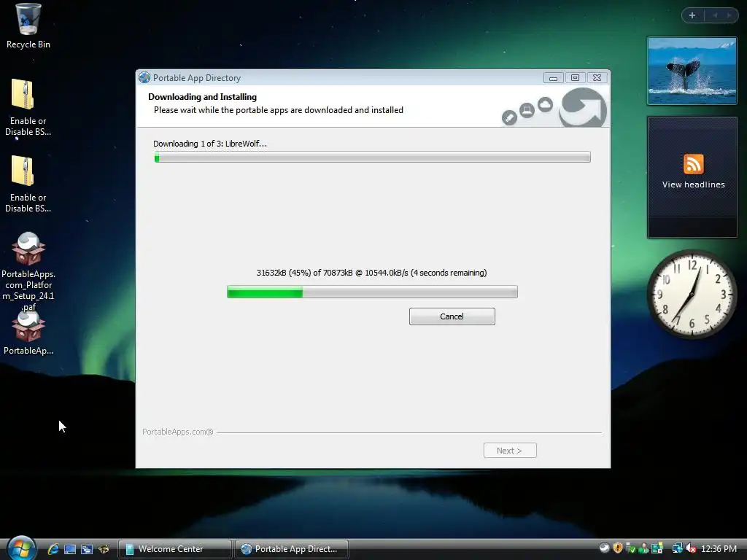Click the taskbar clock showing 12:36 PM

click(x=719, y=549)
